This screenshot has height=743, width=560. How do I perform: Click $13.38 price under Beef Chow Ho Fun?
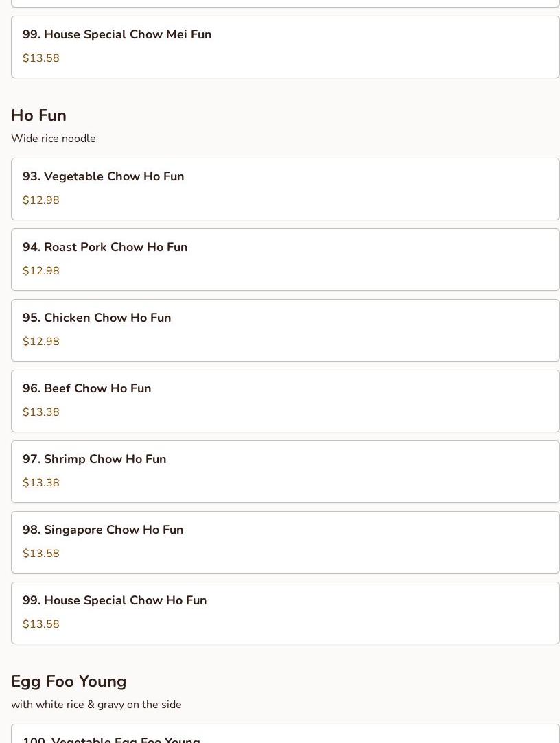pos(41,412)
